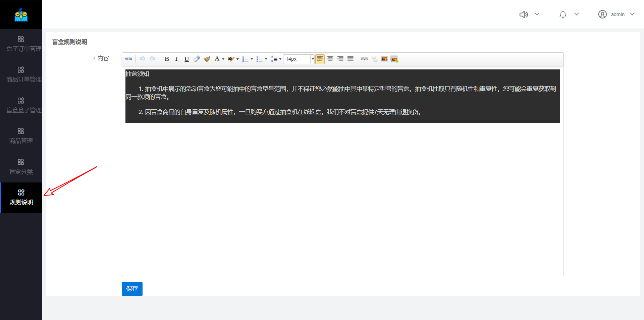The image size is (644, 320).
Task: Click the undo arrow icon
Action: click(142, 59)
